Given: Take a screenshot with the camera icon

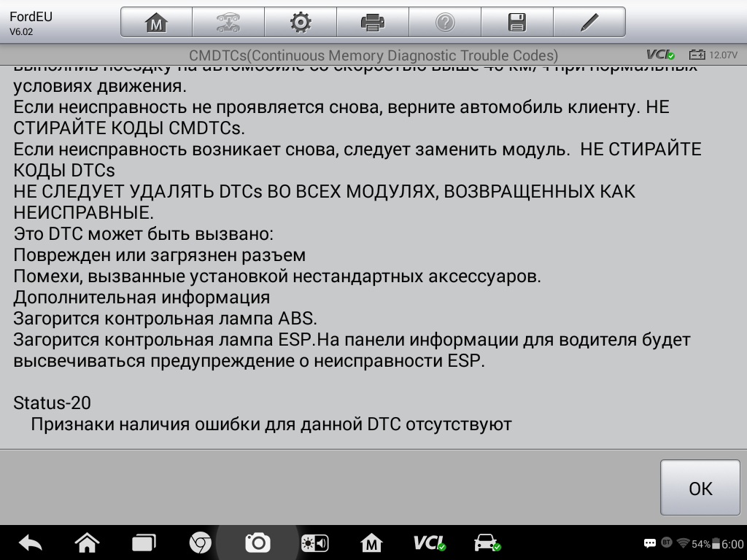Looking at the screenshot, I should (x=258, y=542).
